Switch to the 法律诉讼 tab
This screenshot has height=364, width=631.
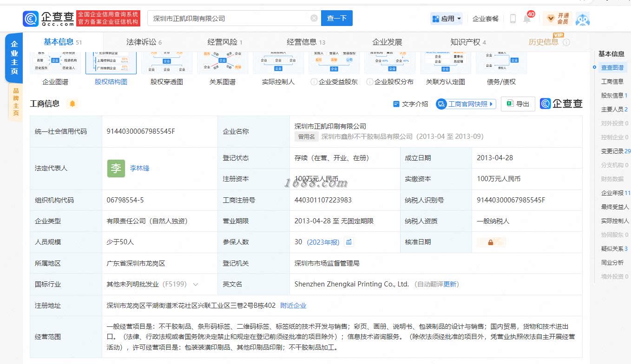click(x=144, y=42)
